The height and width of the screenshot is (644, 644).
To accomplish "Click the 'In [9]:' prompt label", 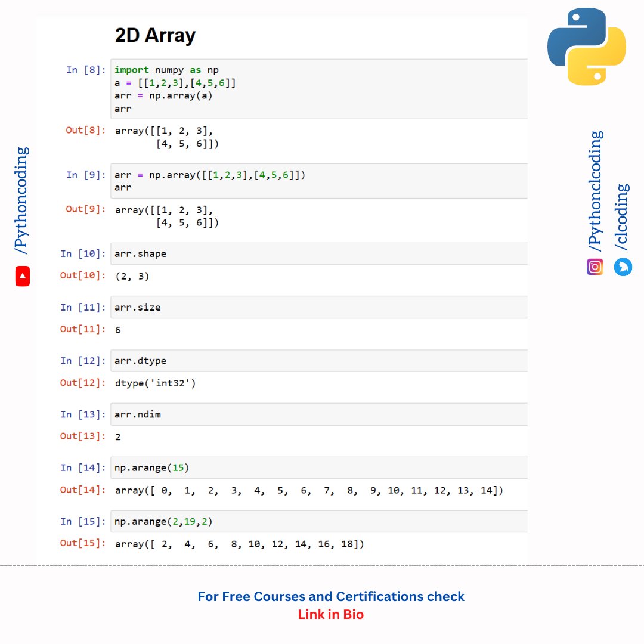I will (x=86, y=175).
